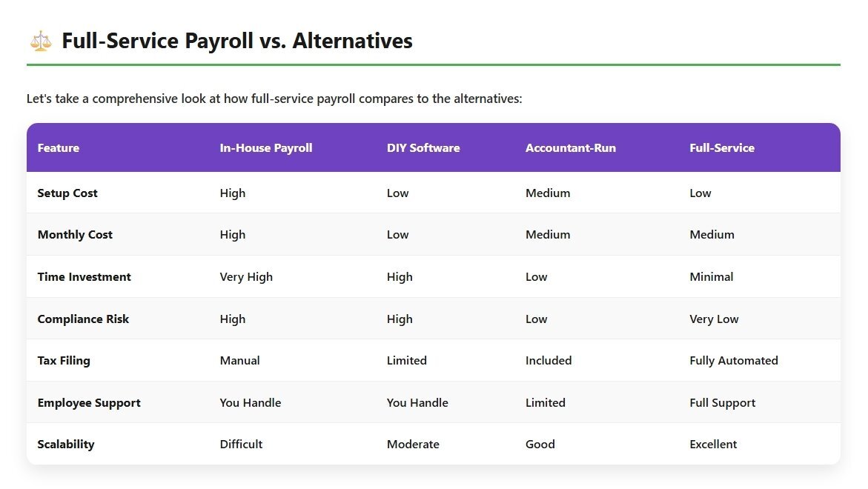
Task: Select the Full-Service column header
Action: [722, 147]
